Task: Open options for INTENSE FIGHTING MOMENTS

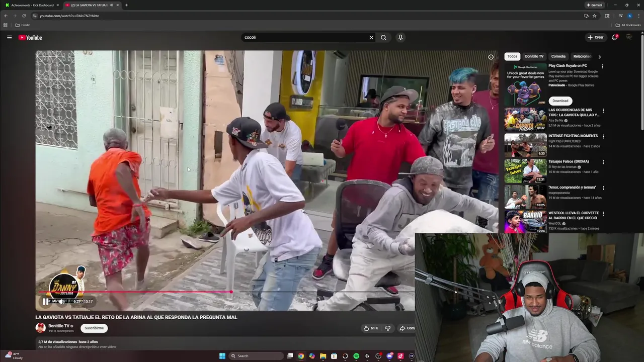Action: [603, 136]
